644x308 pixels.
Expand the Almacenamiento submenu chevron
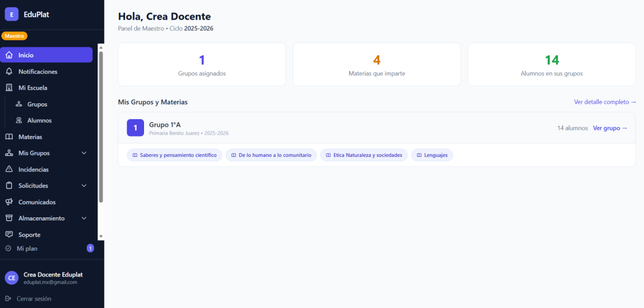point(84,219)
